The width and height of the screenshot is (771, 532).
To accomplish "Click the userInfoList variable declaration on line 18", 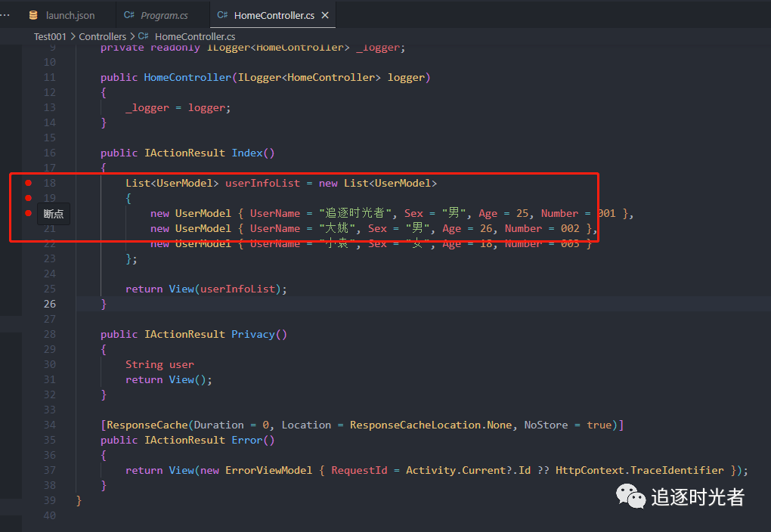I will (262, 184).
